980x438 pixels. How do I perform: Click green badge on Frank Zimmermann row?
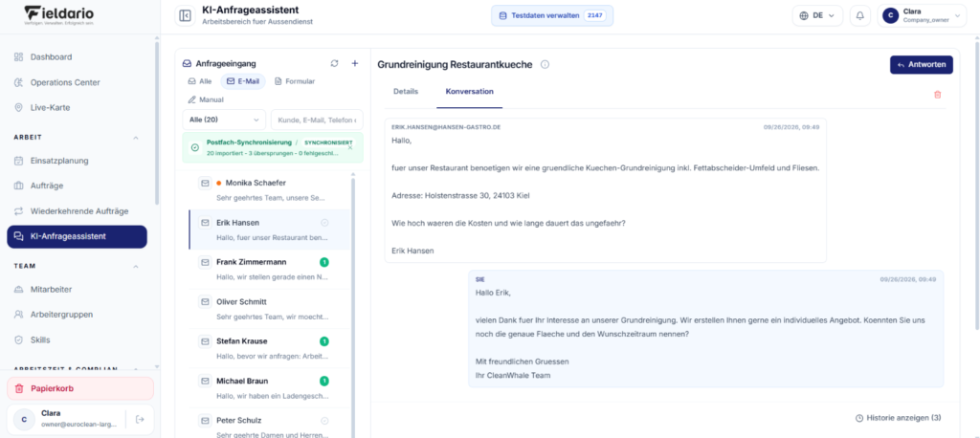coord(323,262)
